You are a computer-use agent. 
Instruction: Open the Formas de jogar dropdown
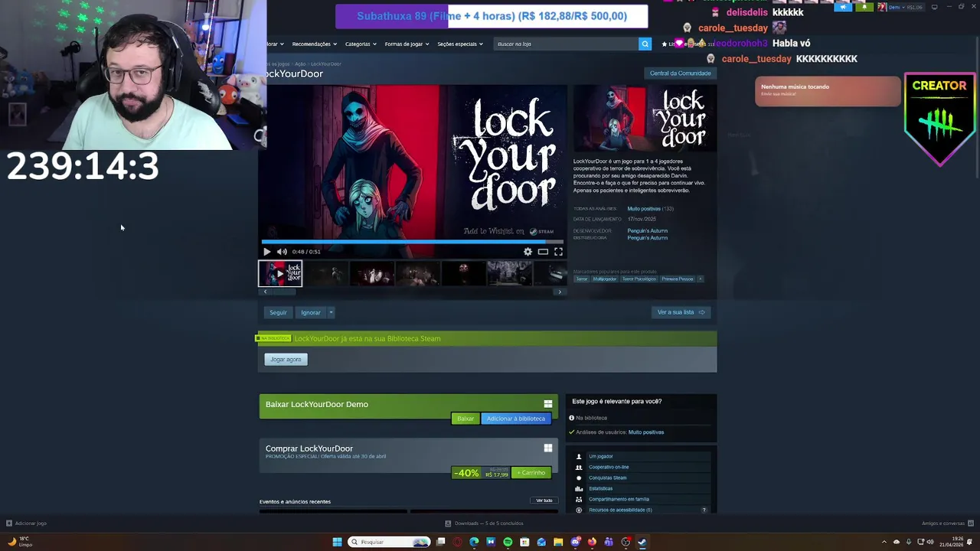pos(407,44)
